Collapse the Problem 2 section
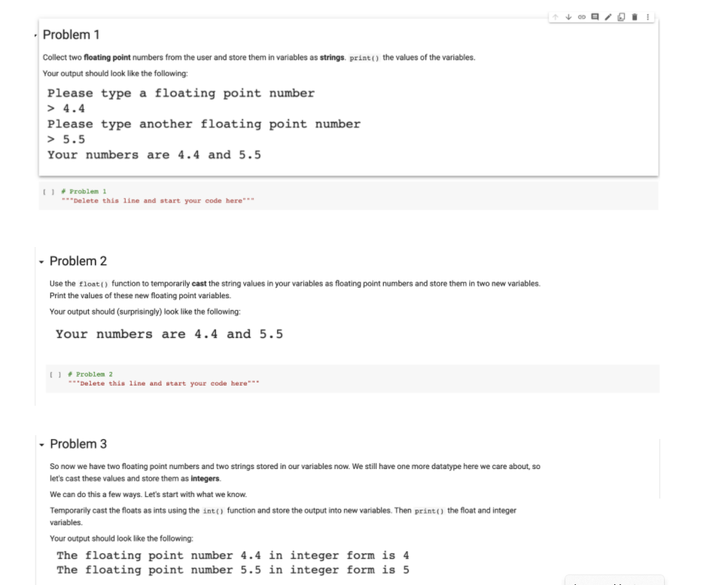 click(x=41, y=262)
